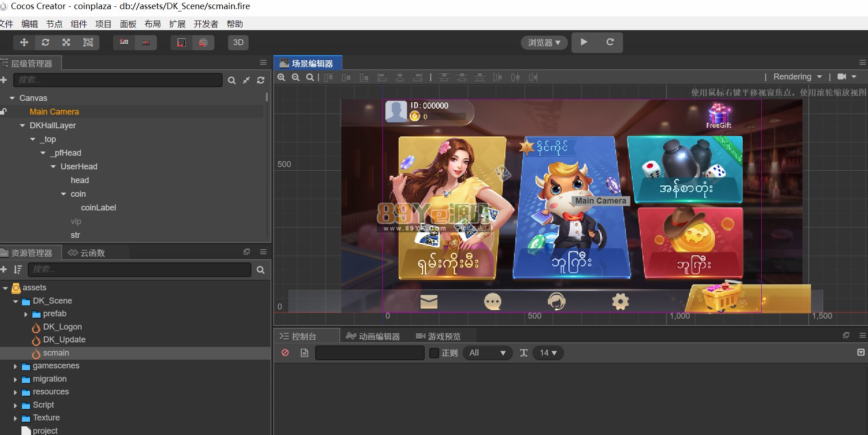
Task: Expand the gamescenes folder
Action: 15,366
